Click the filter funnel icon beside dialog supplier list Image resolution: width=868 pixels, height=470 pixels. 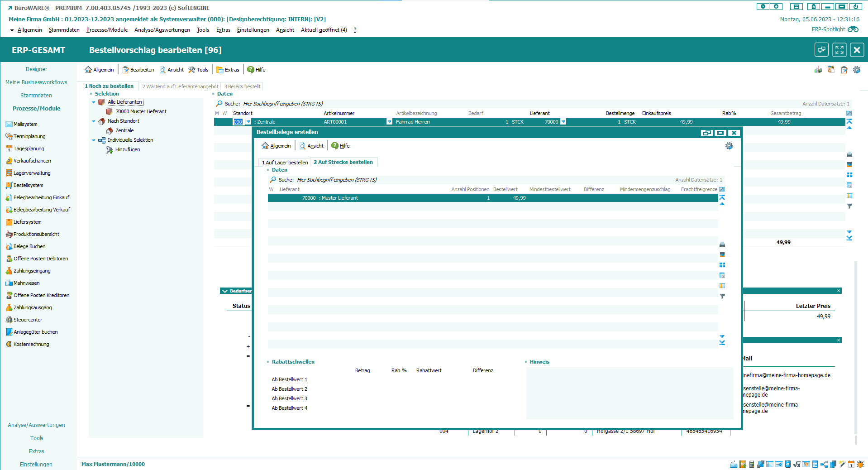tap(722, 296)
